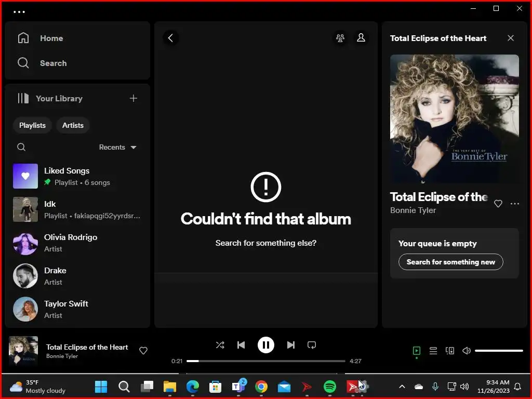Go to Home in sidebar

41,38
